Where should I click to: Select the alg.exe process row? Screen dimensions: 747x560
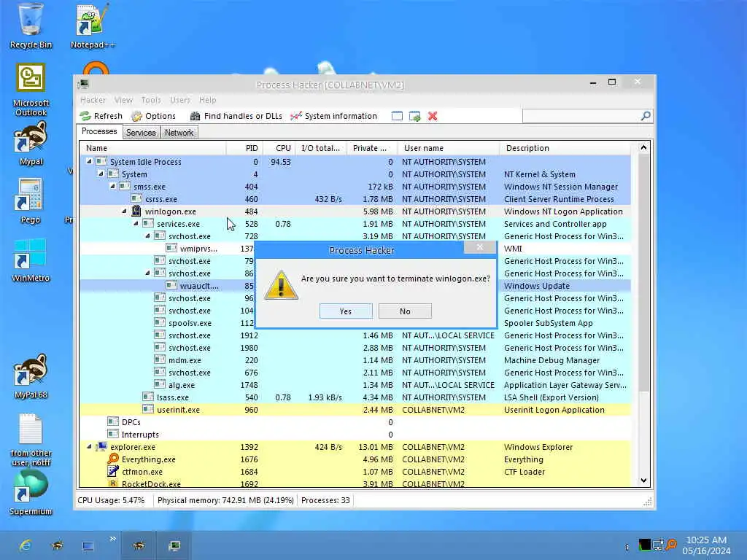(x=355, y=385)
